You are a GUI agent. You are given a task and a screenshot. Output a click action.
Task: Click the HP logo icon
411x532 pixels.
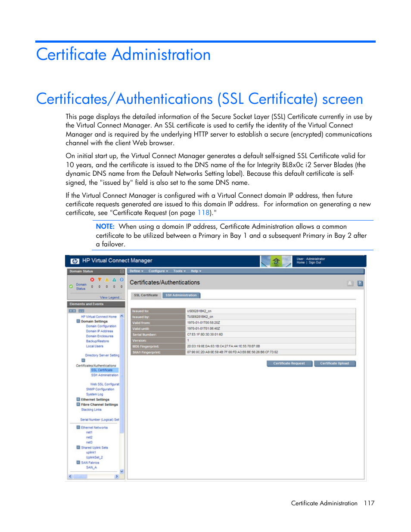pos(75,261)
